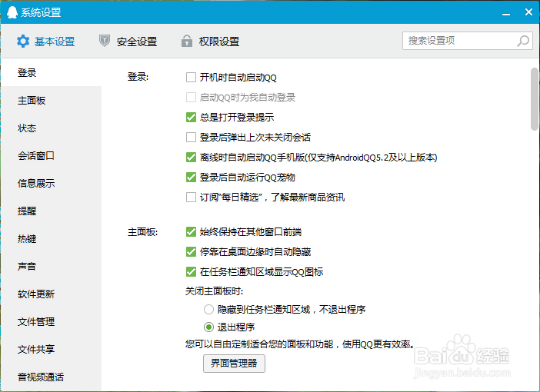Close the 系统设置 window
Viewport: 540px width, 392px height.
click(528, 12)
